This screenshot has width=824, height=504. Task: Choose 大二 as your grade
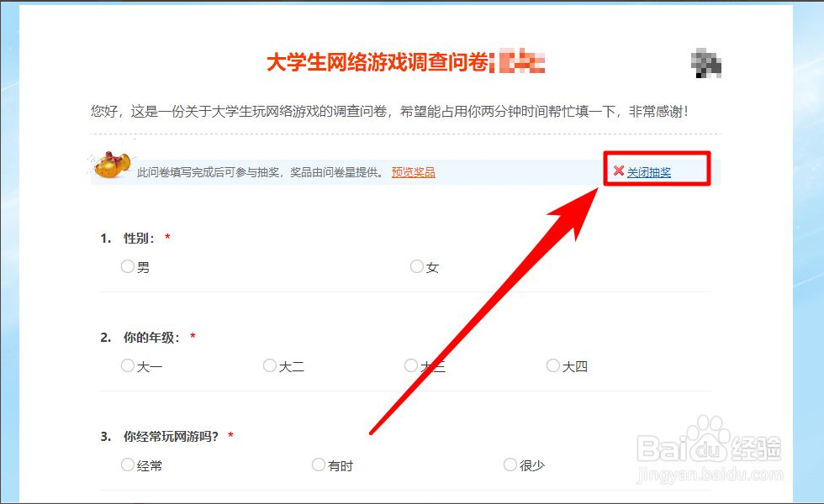[270, 365]
